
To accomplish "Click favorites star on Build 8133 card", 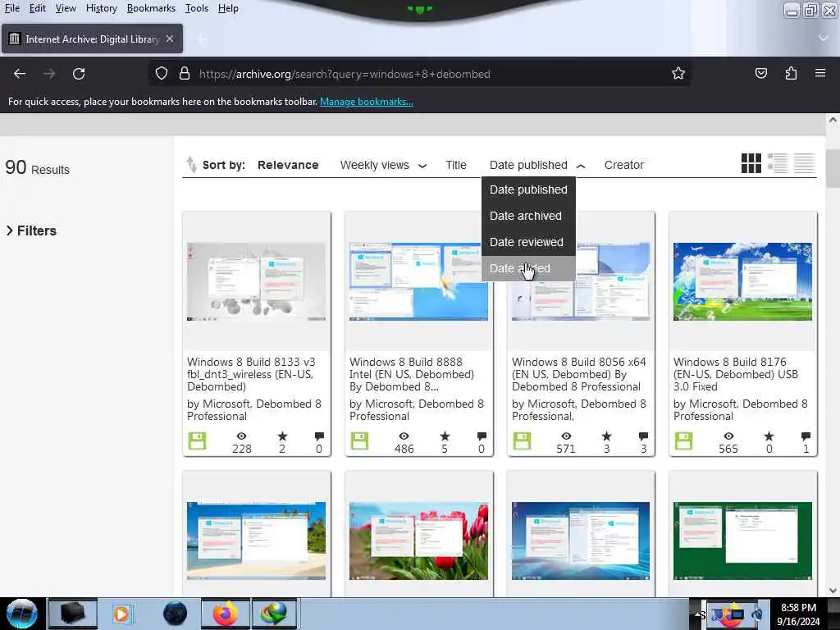I will 282,436.
